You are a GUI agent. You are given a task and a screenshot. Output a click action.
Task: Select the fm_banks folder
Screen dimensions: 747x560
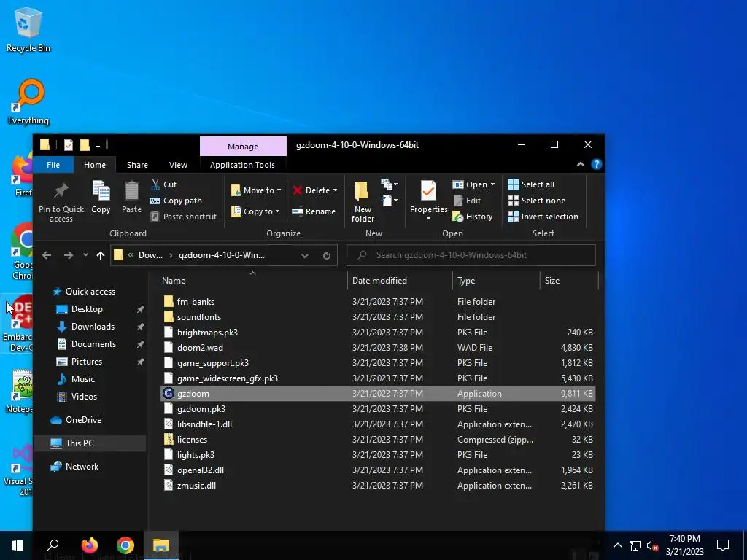(x=378, y=302)
